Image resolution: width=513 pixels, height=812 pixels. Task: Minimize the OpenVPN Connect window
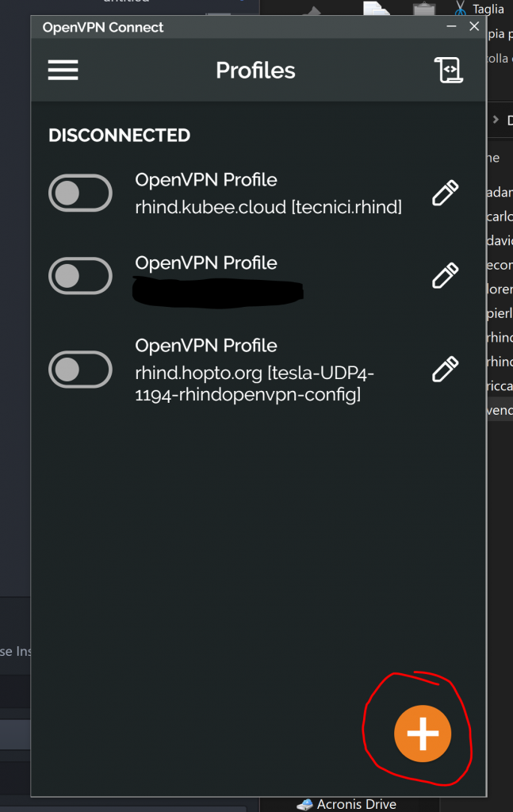coord(451,27)
